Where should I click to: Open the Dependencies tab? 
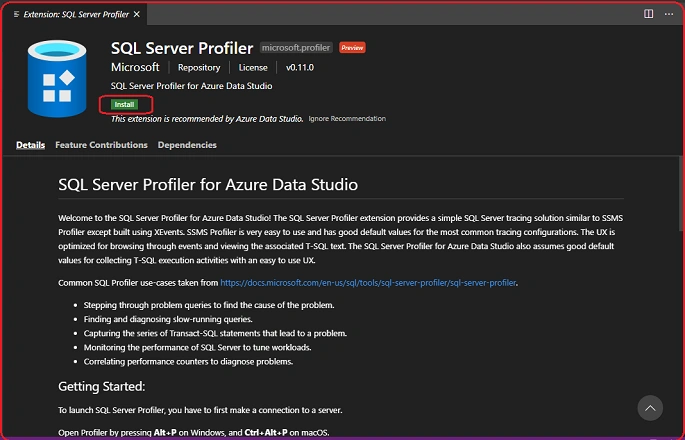187,145
